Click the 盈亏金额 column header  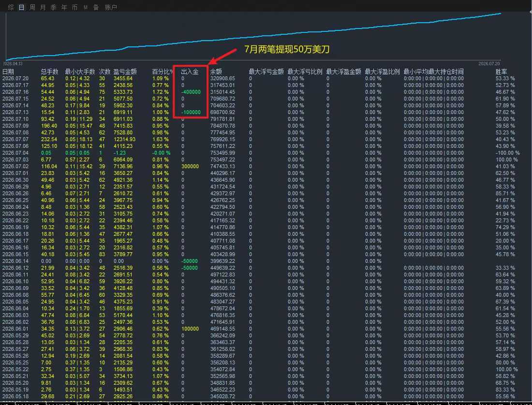click(125, 72)
